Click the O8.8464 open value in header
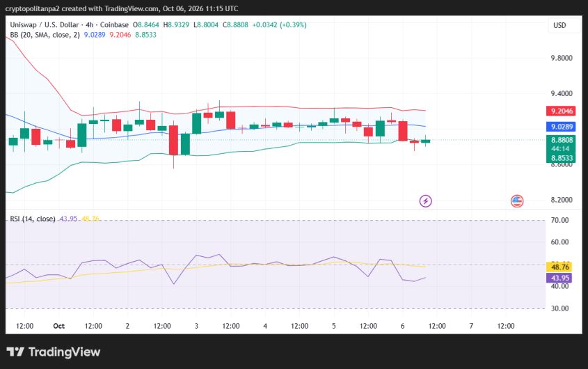Image resolution: width=588 pixels, height=369 pixels. (x=146, y=25)
